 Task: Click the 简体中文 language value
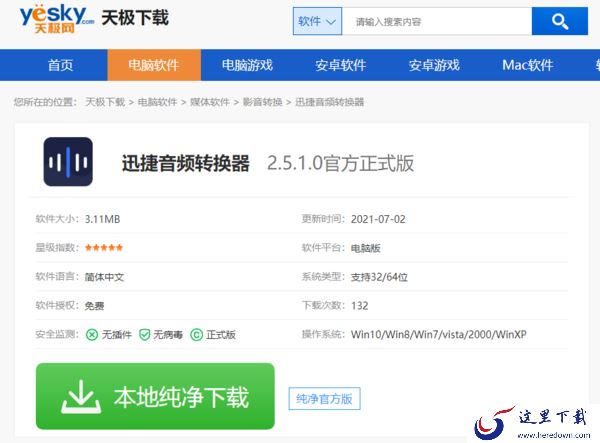point(104,277)
